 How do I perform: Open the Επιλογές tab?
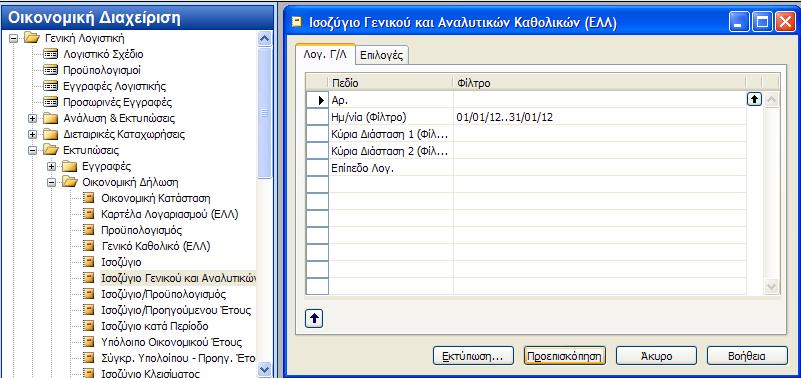click(x=382, y=56)
